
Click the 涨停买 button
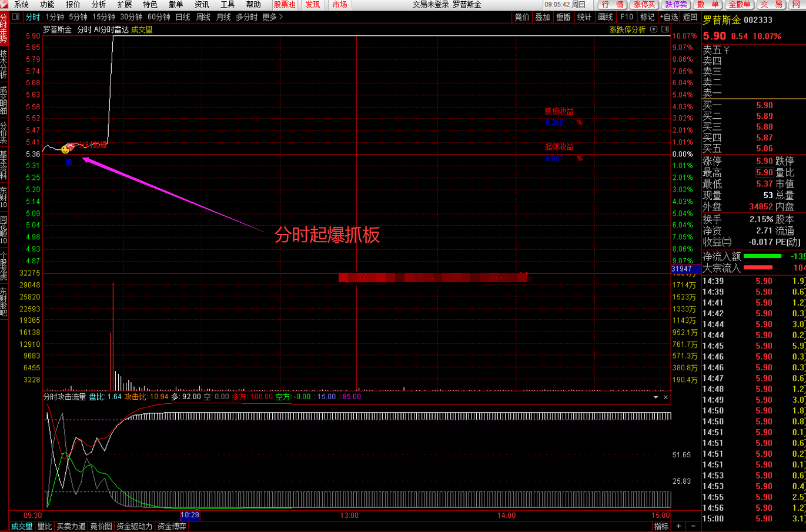[x=644, y=5]
